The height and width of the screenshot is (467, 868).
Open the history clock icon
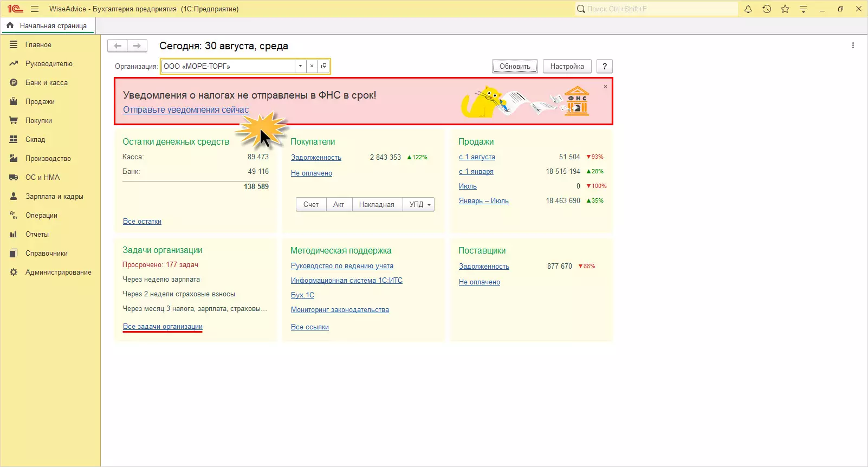pyautogui.click(x=767, y=9)
